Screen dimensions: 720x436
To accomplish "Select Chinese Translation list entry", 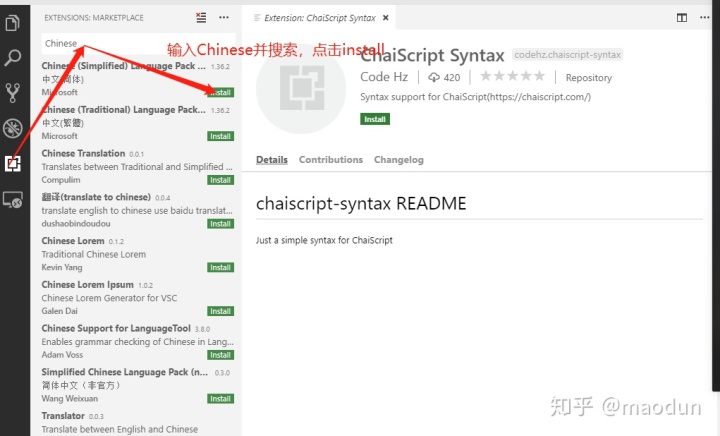I will coord(136,166).
